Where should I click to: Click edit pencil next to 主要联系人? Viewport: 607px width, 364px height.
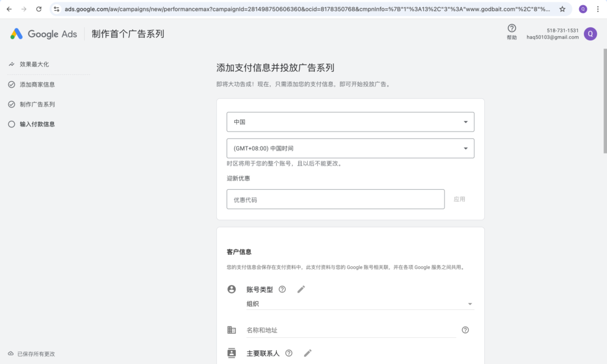pos(308,353)
